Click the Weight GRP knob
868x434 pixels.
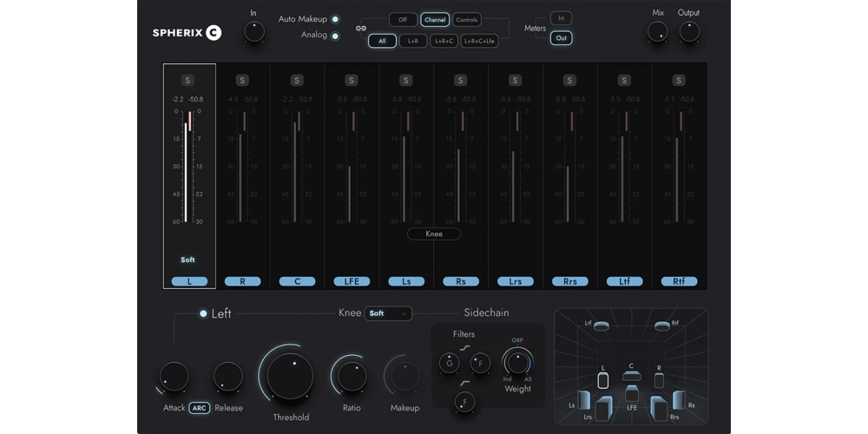coord(517,363)
